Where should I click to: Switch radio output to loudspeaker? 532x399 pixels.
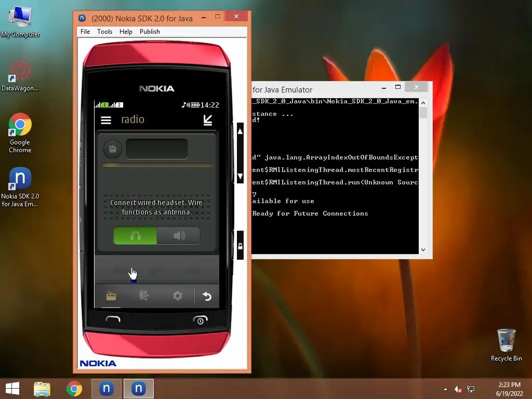tap(179, 236)
